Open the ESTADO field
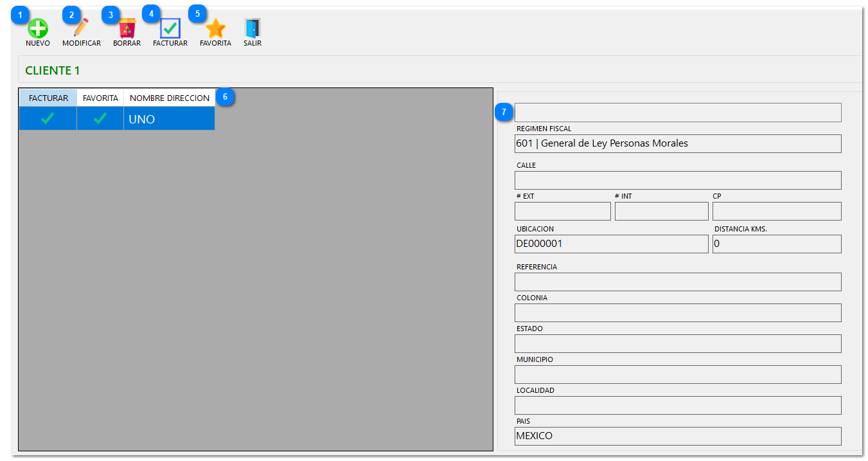This screenshot has width=868, height=461. [677, 343]
